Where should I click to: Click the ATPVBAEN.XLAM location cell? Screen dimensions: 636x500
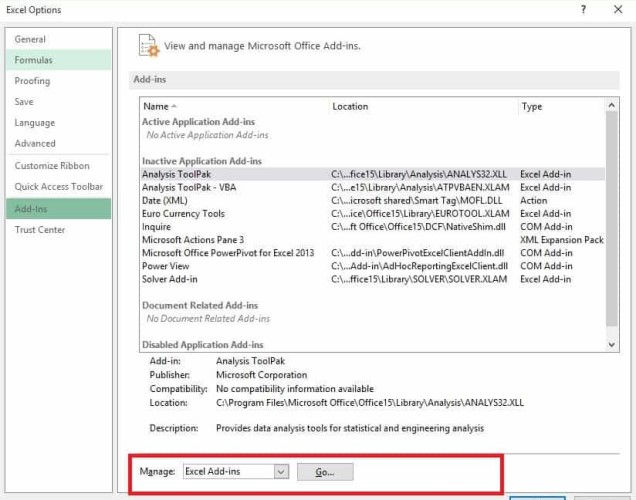(x=420, y=187)
